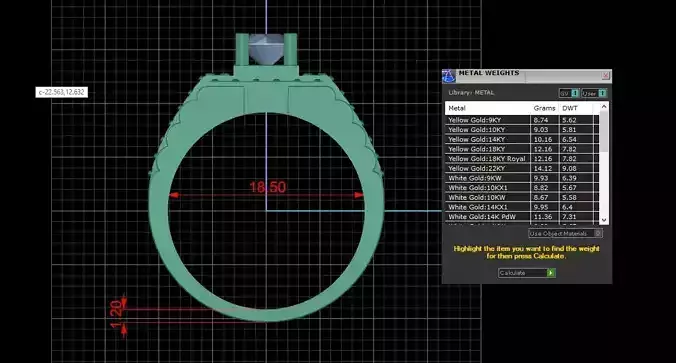Click the Metal Weights flask icon
The height and width of the screenshot is (363, 676).
pyautogui.click(x=448, y=75)
